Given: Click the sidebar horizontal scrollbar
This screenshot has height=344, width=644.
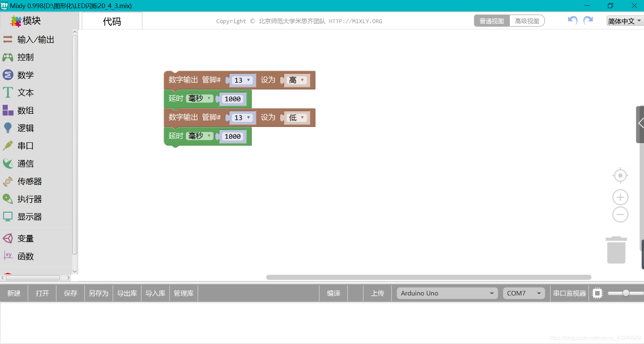Looking at the screenshot, I should point(33,278).
